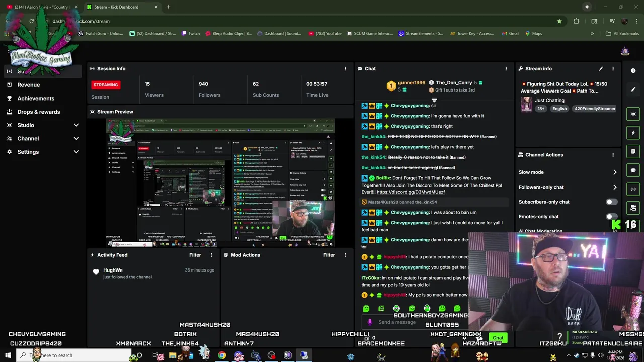Open Blerp Audio Clips bookmark
This screenshot has width=644, height=362.
click(228, 34)
